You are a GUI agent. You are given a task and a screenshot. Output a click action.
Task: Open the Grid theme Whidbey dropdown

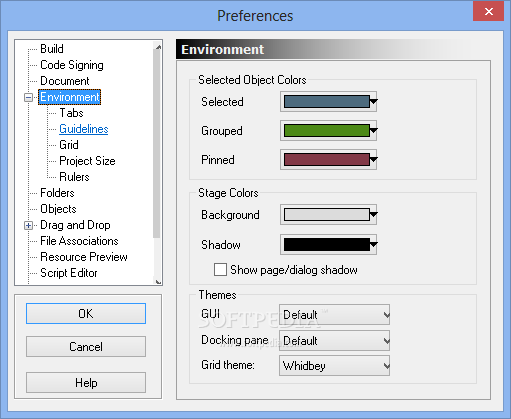tap(334, 366)
